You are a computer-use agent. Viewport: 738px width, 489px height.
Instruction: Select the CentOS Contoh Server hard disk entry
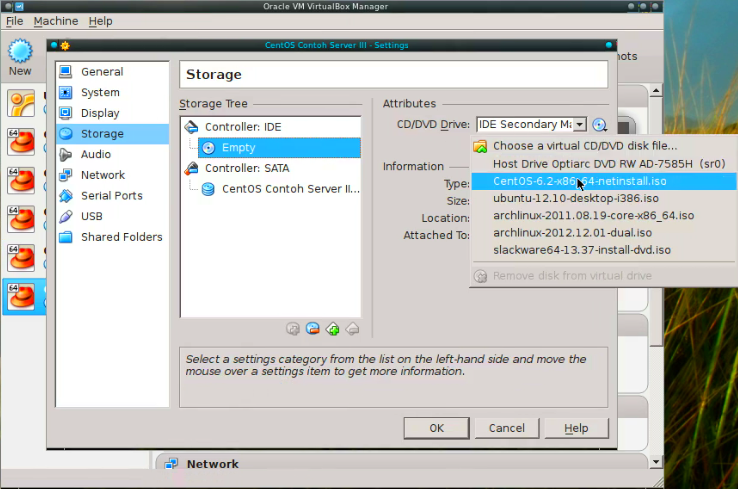point(279,189)
